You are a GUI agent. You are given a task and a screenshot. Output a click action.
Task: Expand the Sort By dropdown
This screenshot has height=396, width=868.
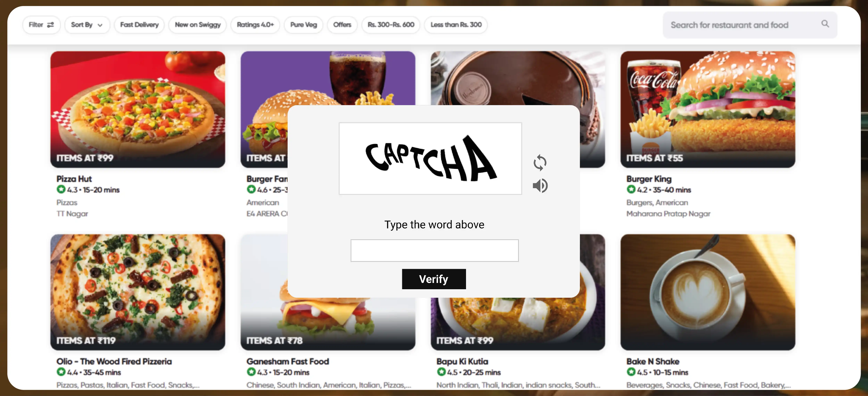click(x=87, y=25)
